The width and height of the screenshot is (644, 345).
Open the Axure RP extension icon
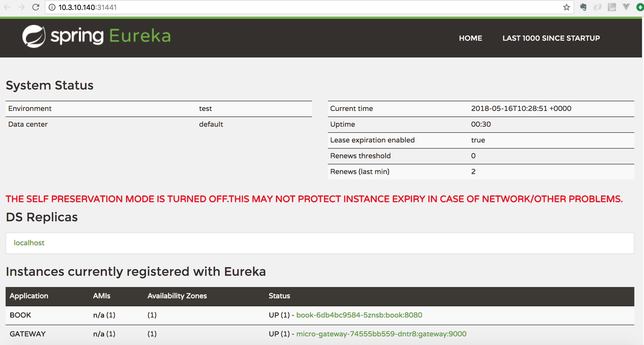coord(612,7)
